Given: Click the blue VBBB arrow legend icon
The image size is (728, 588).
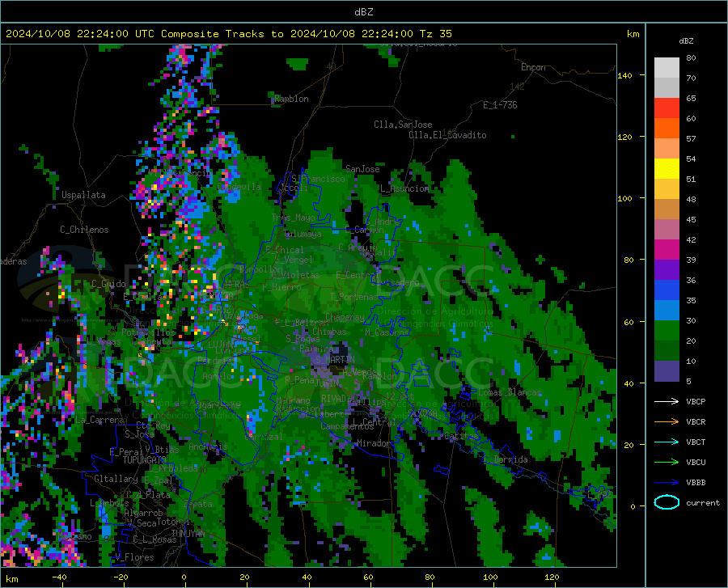Looking at the screenshot, I should click(x=667, y=482).
